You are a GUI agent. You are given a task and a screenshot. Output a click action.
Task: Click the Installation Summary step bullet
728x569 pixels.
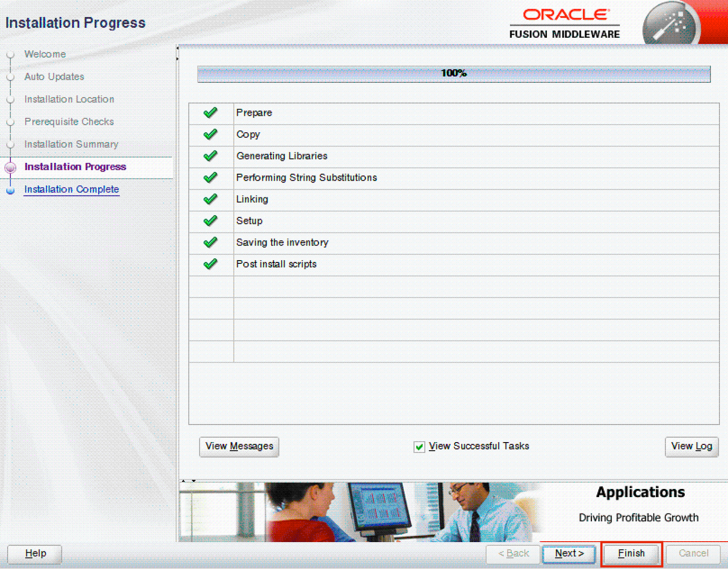pos(10,145)
